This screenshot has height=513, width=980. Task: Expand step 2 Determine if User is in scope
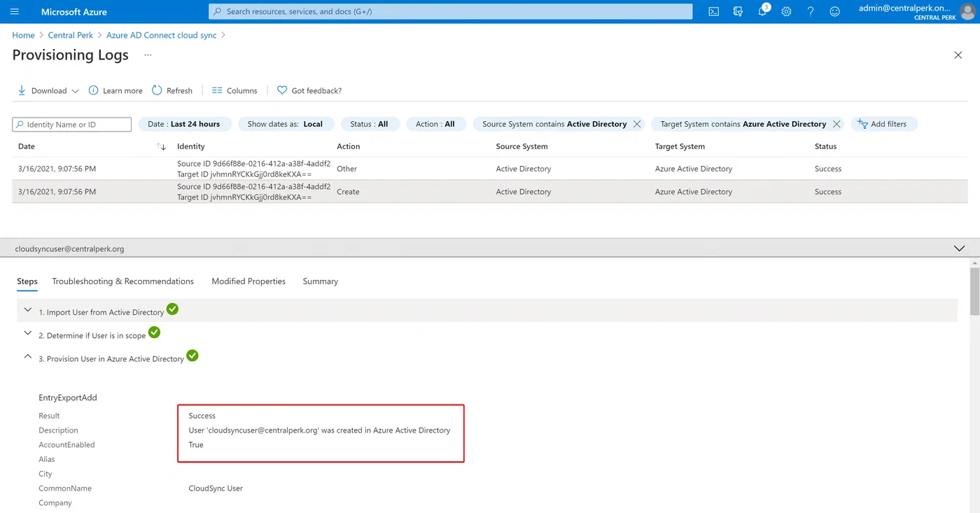28,333
